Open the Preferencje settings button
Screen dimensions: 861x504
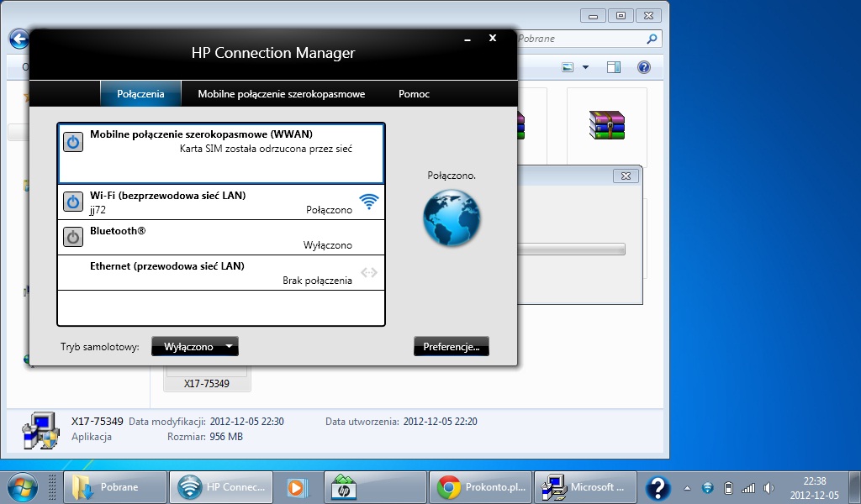[451, 346]
